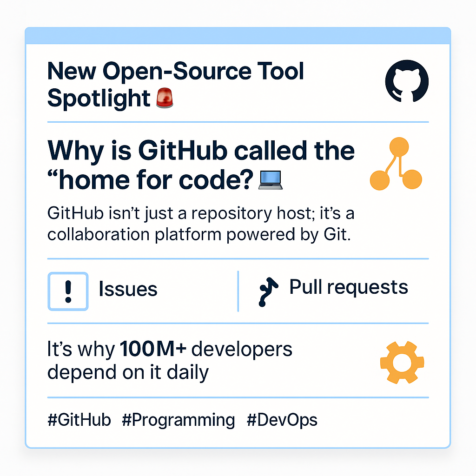This screenshot has height=476, width=476.
Task: Click the "New Open-Source Tool" title line
Action: [x=176, y=72]
